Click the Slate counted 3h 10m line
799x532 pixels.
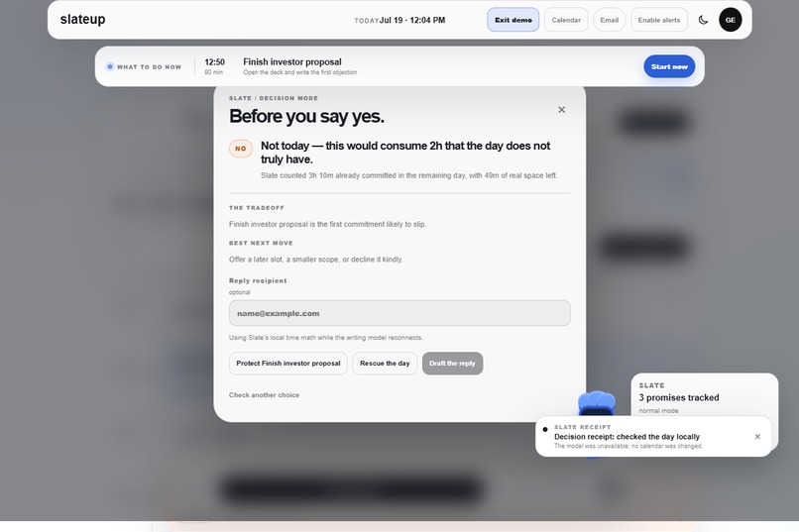[408, 175]
